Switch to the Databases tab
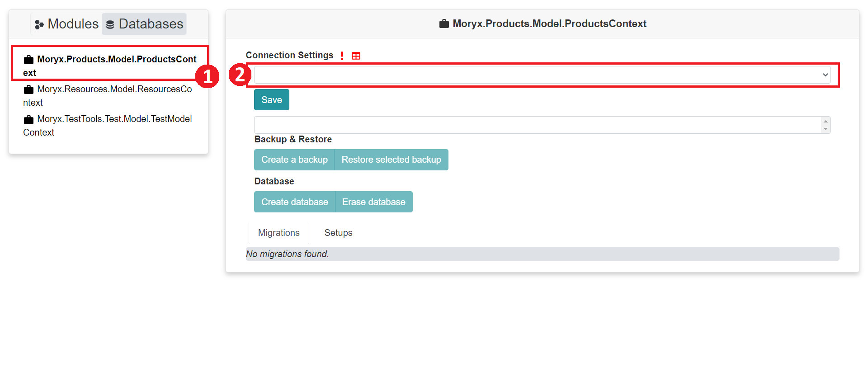Viewport: 868px width, 390px height. (144, 24)
